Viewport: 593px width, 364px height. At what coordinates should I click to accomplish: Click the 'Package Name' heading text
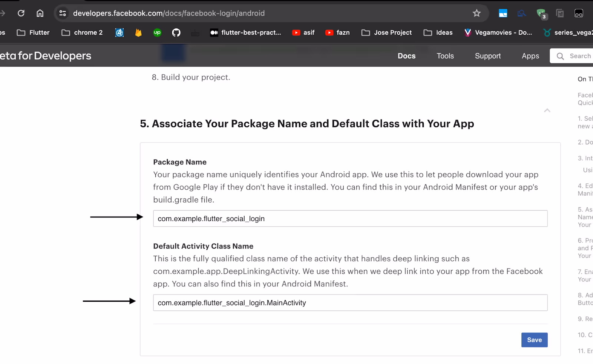pyautogui.click(x=180, y=162)
